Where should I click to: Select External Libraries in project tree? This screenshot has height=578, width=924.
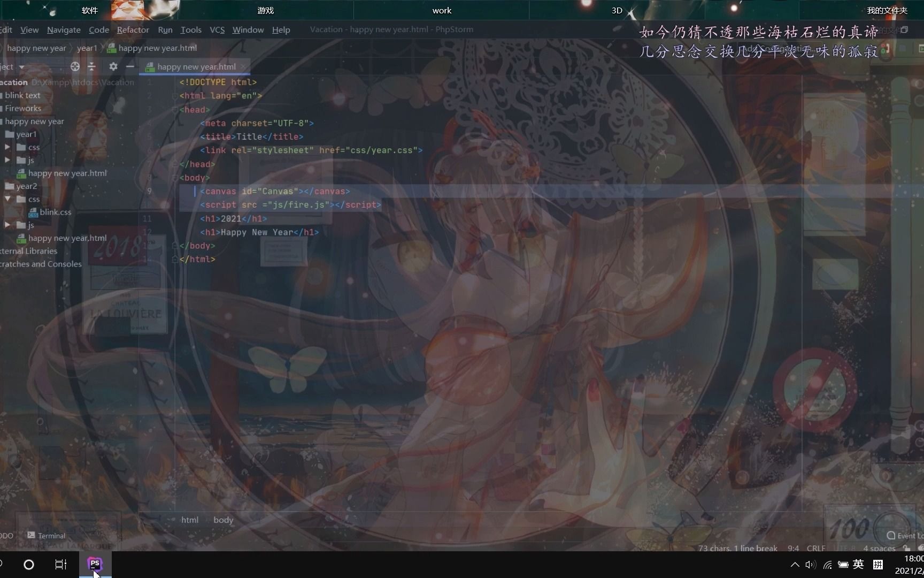point(29,251)
